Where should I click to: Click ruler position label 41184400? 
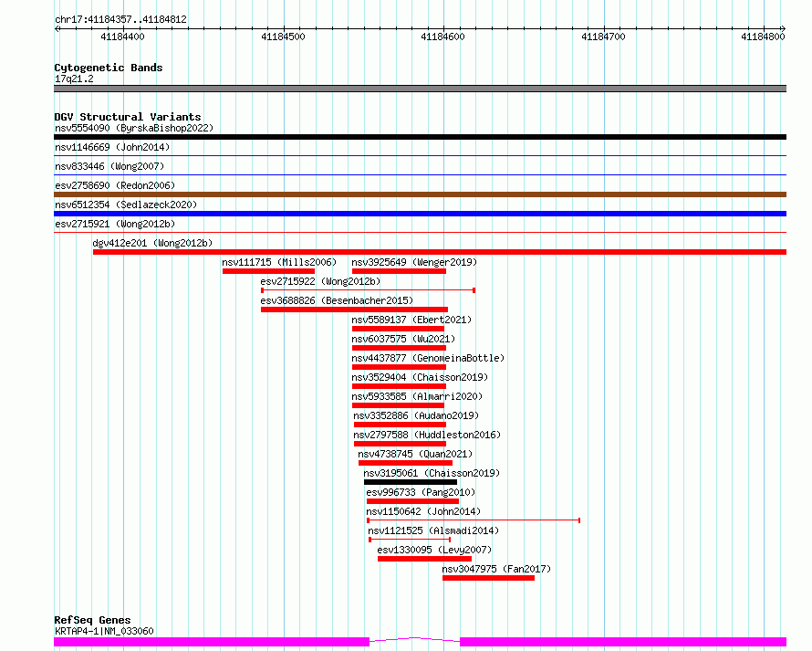[x=123, y=37]
